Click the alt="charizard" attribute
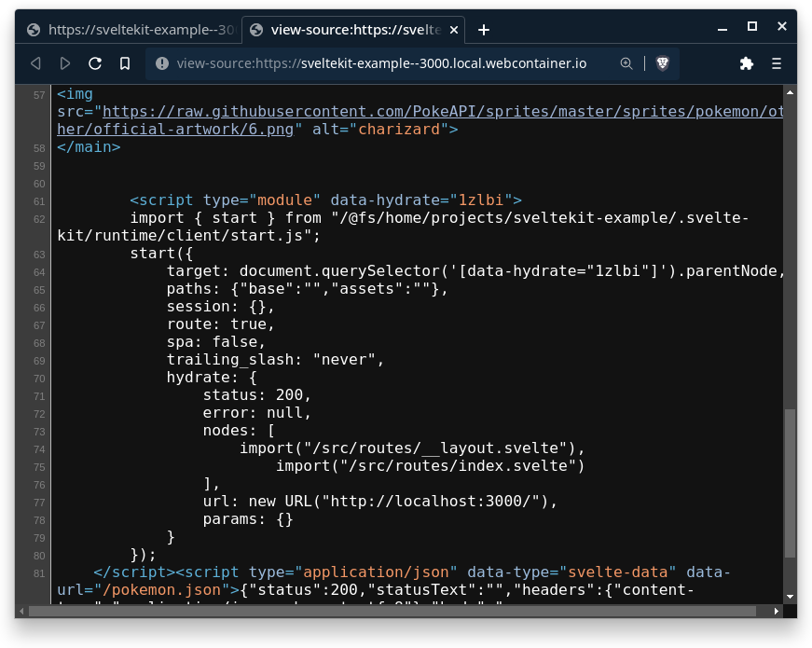812x648 pixels. click(x=380, y=129)
